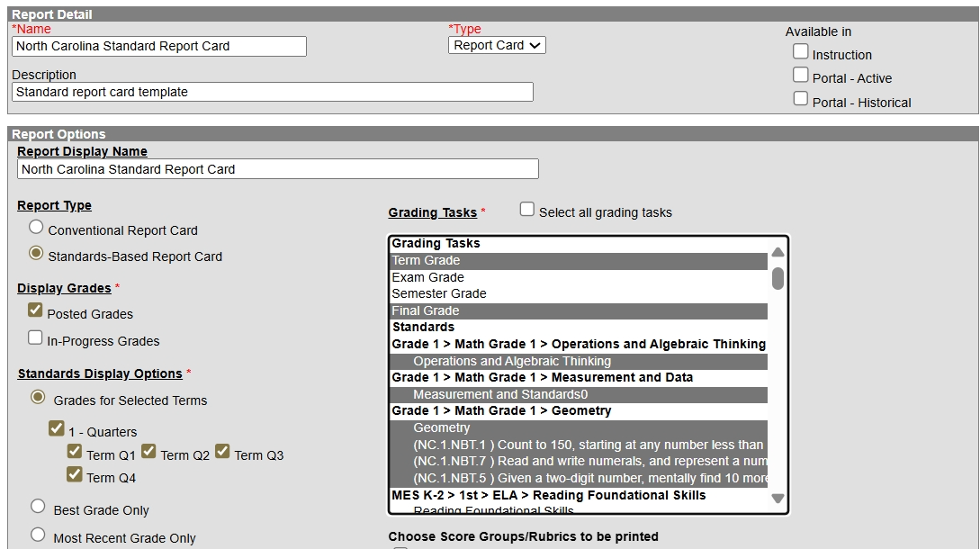
Task: Check Select all grading tasks
Action: click(x=527, y=210)
